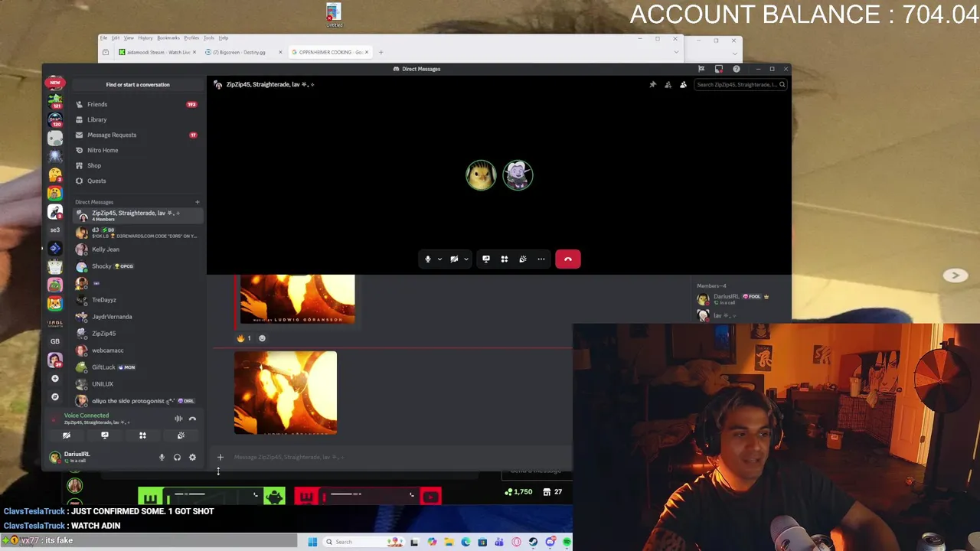This screenshot has width=980, height=551.
Task: Open microphone options arrow in call controls
Action: (x=439, y=259)
